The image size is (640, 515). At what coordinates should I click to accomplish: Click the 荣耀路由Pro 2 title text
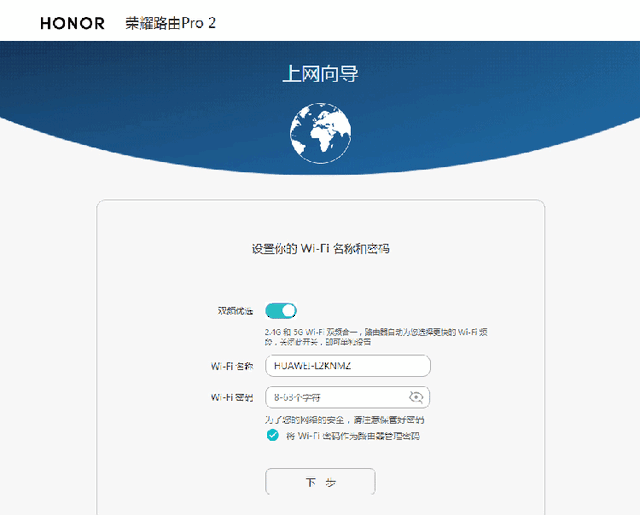[170, 23]
